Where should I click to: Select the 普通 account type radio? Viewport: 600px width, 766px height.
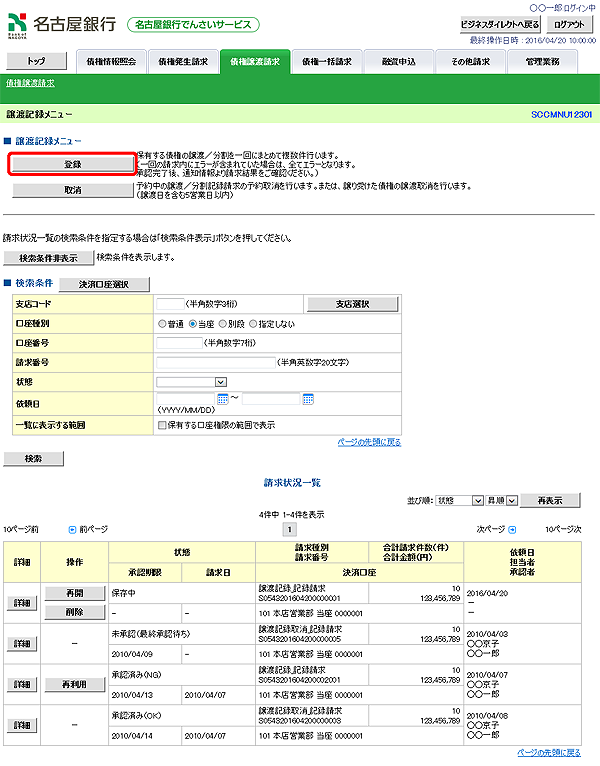[162, 323]
